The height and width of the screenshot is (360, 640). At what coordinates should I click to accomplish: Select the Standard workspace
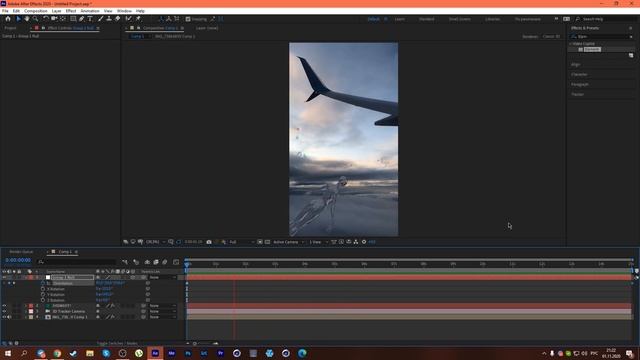427,19
